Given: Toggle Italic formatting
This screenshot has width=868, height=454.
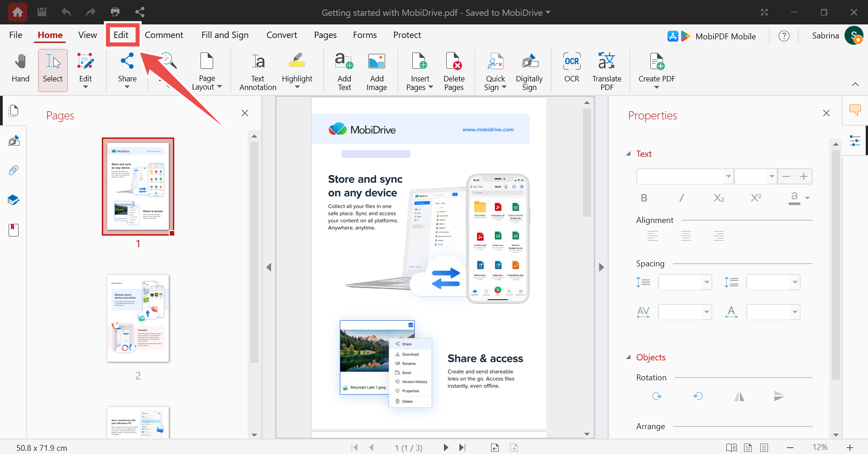Looking at the screenshot, I should coord(682,198).
